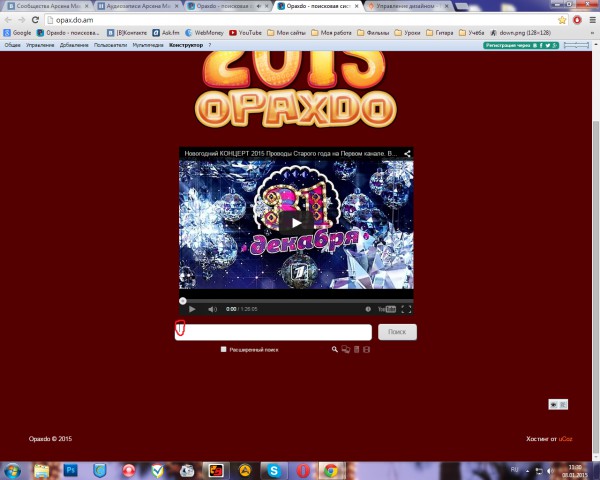Open the WebMoney bookmark
Viewport: 600px width, 480px height.
[204, 33]
